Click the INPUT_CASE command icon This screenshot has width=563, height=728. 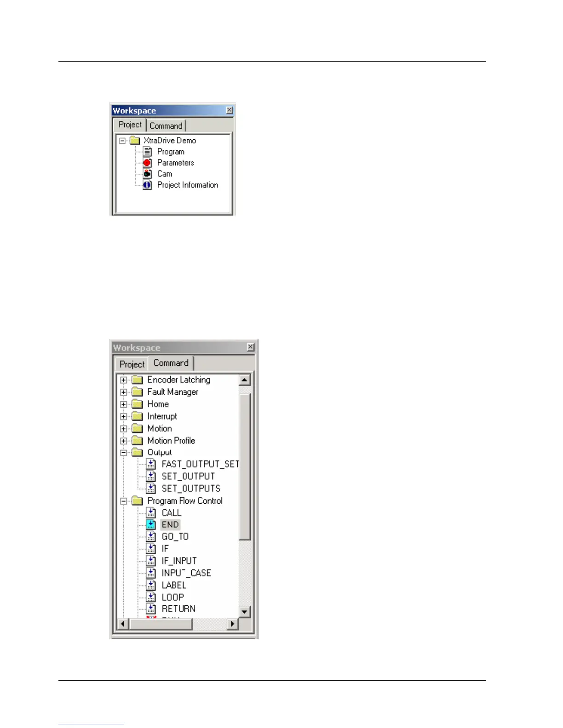pyautogui.click(x=151, y=573)
